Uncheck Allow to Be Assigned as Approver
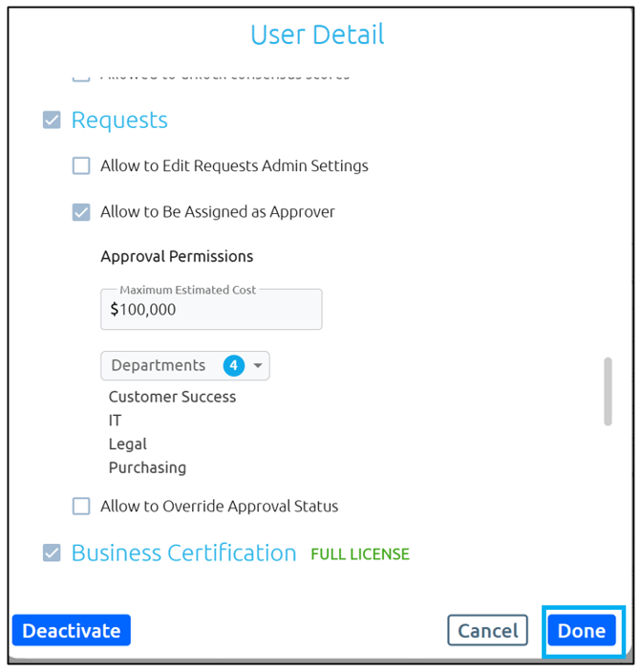 (x=82, y=212)
